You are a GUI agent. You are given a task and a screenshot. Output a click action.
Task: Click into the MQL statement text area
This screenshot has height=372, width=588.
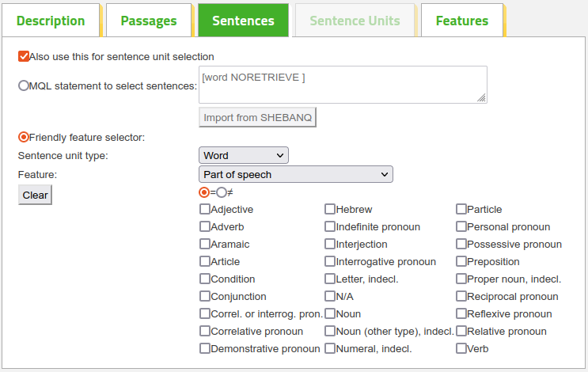point(343,85)
